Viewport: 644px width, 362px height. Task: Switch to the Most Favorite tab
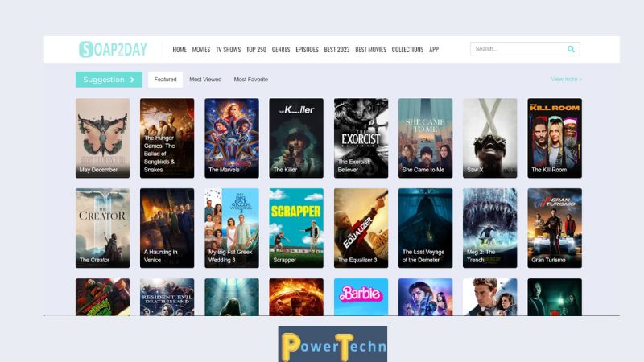pos(250,80)
